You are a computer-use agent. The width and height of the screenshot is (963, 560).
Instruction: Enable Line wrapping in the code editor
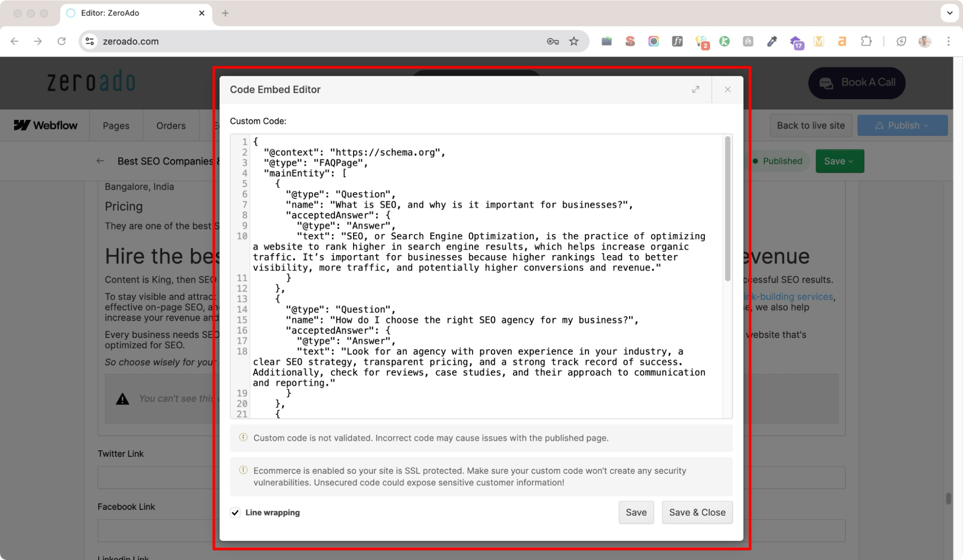pyautogui.click(x=235, y=512)
